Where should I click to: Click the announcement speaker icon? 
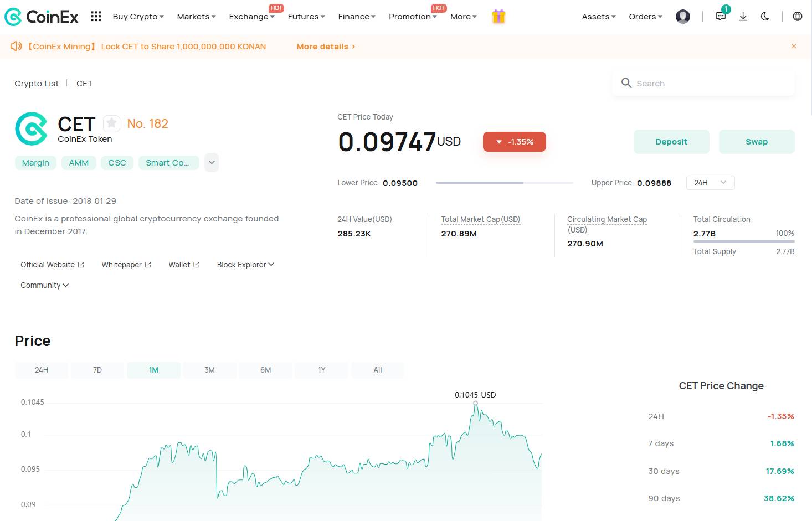pyautogui.click(x=16, y=47)
